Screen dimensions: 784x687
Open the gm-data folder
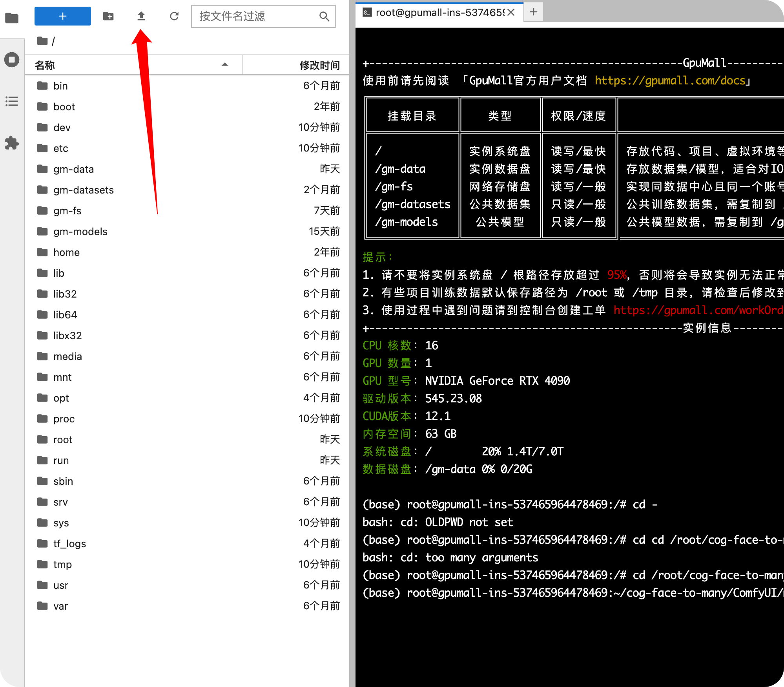point(187,169)
